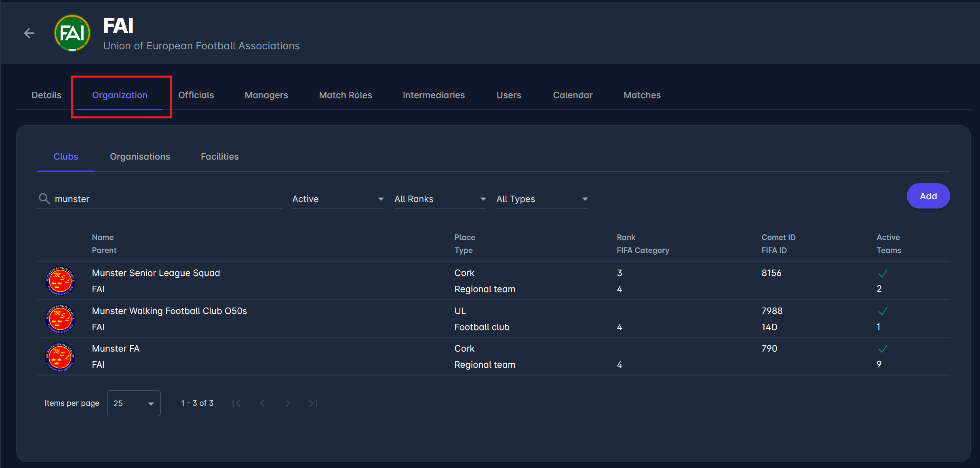Click the Place column header
This screenshot has width=980, height=468.
click(465, 237)
